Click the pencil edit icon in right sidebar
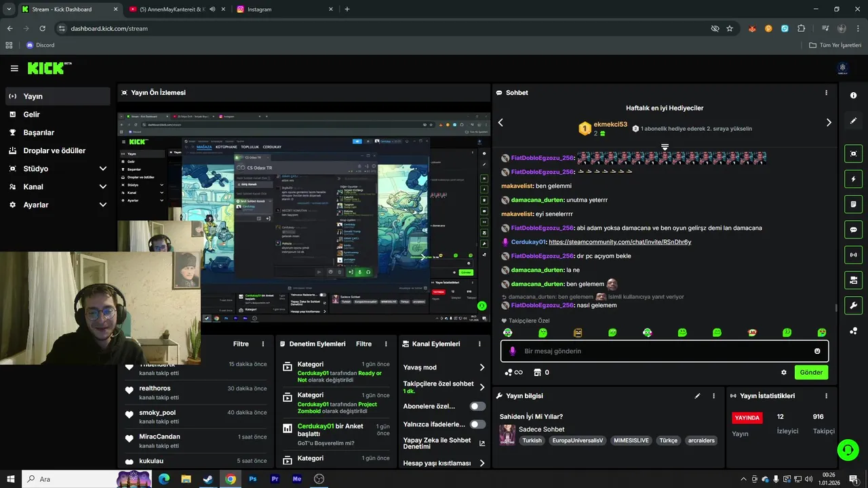 pyautogui.click(x=853, y=121)
